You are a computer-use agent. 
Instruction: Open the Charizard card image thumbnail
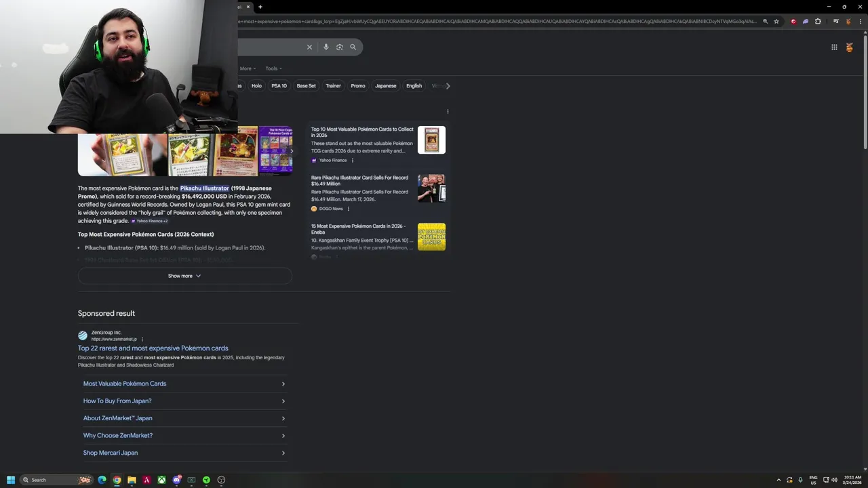tap(237, 152)
